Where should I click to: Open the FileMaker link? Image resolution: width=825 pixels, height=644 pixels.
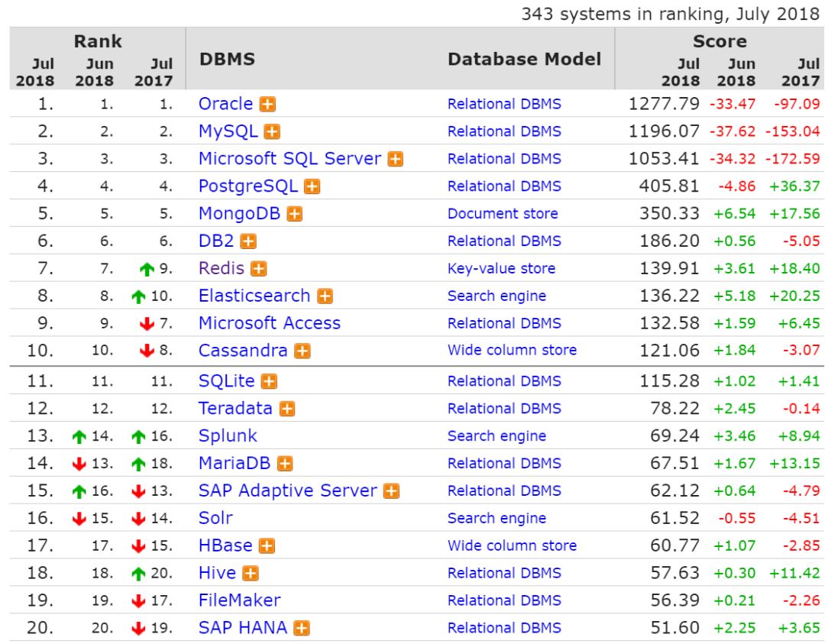(240, 600)
